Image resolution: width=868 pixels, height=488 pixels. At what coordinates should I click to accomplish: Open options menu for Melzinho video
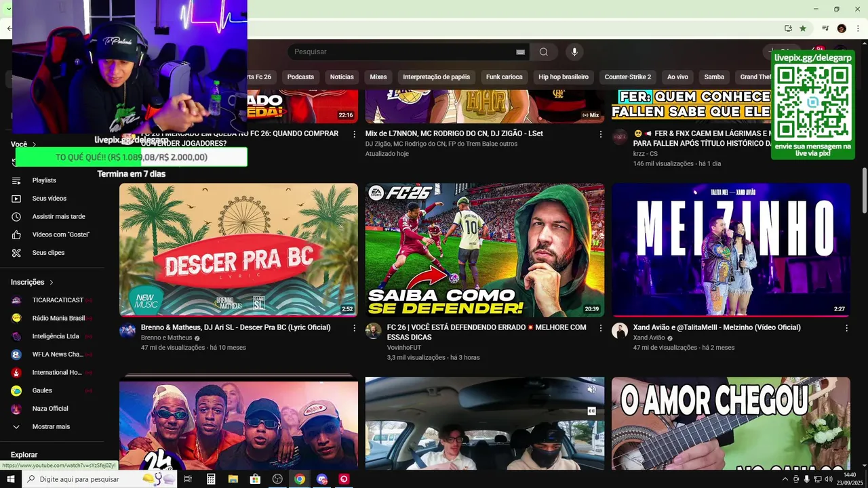846,328
